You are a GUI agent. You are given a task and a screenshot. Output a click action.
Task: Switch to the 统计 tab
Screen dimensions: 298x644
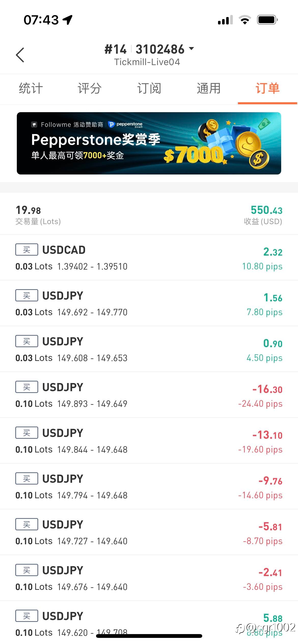[x=31, y=89]
